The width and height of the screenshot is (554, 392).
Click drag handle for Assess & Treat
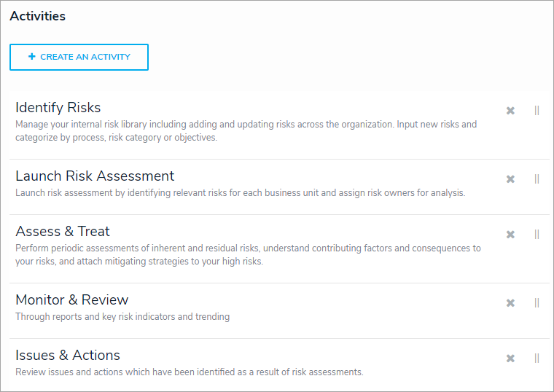(x=537, y=235)
